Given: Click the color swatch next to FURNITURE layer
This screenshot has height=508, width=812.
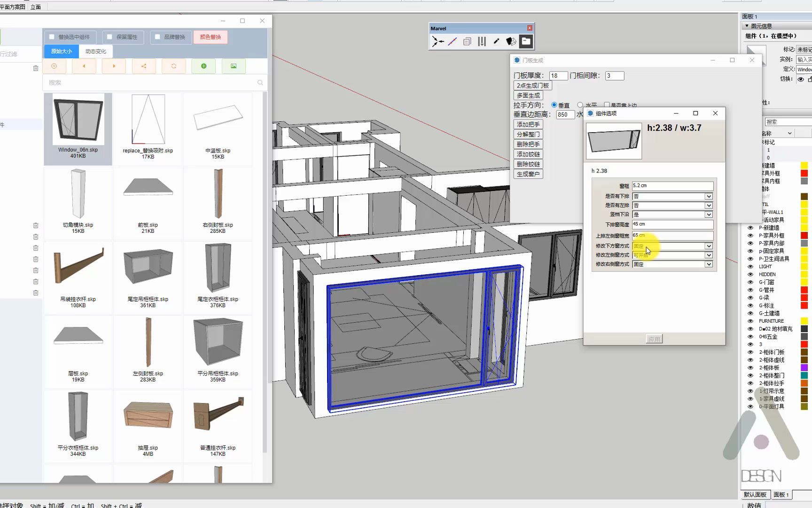Looking at the screenshot, I should (x=804, y=321).
